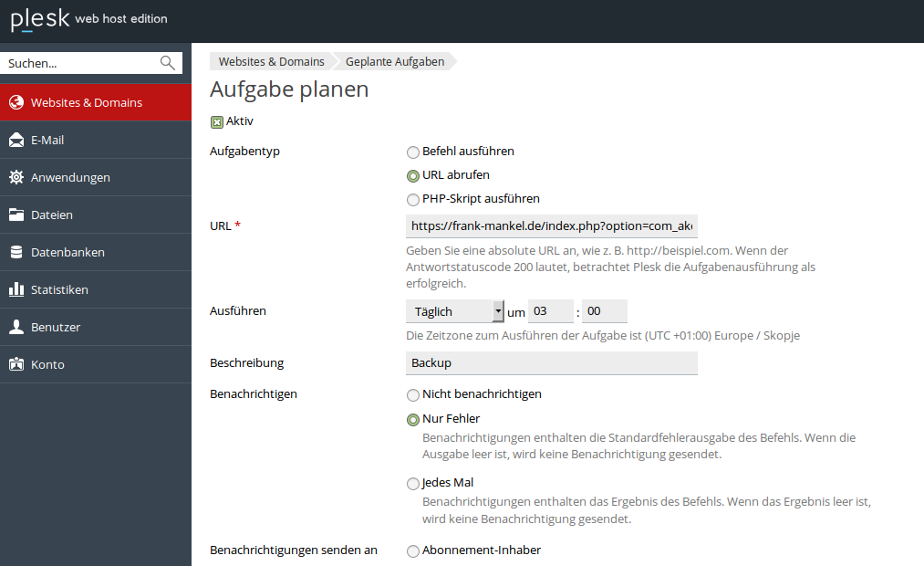Toggle the Aktiv checkbox
The image size is (924, 566).
[x=217, y=122]
